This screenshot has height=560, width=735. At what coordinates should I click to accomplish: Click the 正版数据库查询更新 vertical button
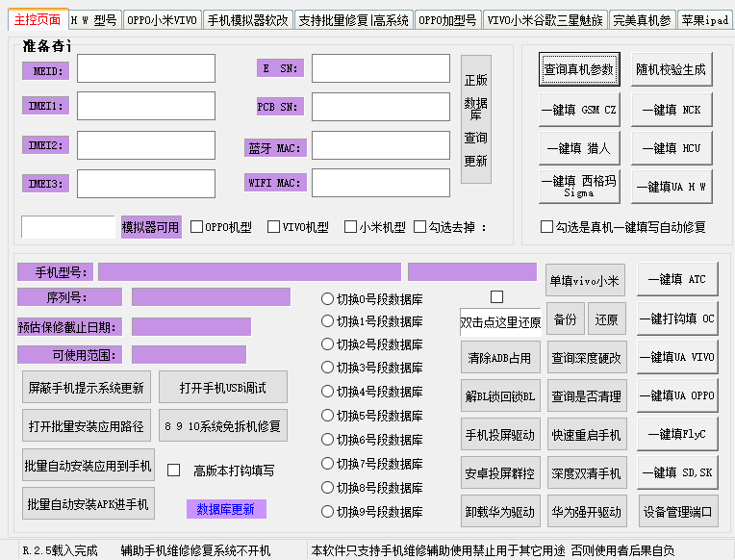476,119
